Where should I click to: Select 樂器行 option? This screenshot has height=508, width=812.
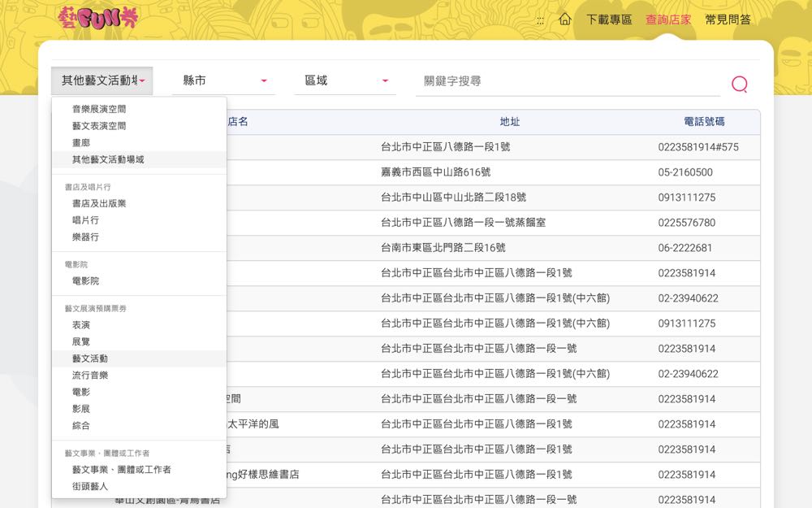[85, 237]
